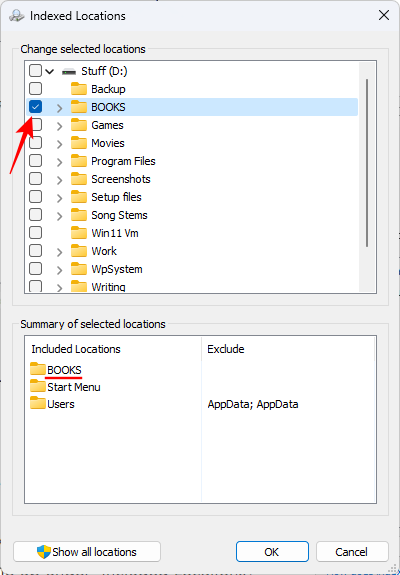
Task: Click the Stuff (D:) drive icon
Action: (69, 71)
